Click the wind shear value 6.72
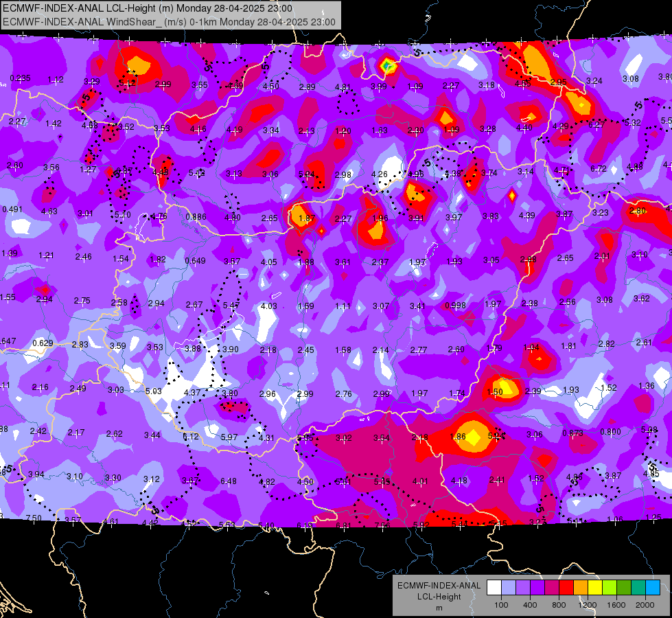 (599, 168)
